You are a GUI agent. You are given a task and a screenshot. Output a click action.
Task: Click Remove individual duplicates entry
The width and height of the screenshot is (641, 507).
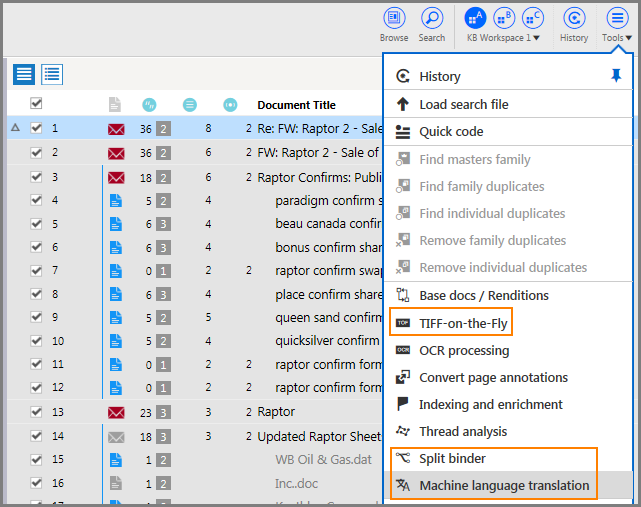[x=509, y=267]
